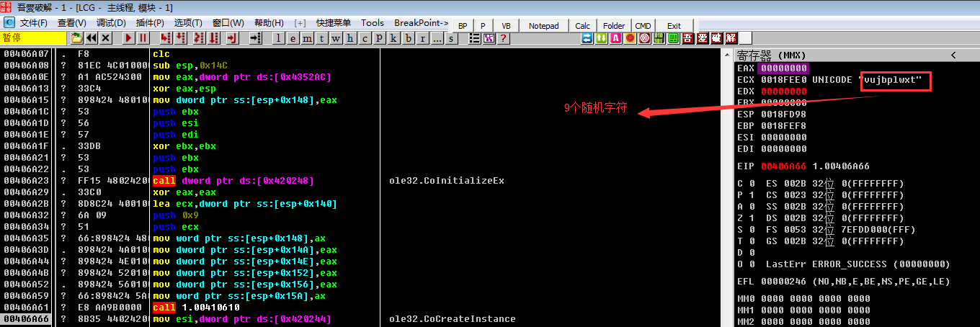The image size is (980, 327).
Task: Click the Trace over toolbar icon
Action: click(214, 37)
